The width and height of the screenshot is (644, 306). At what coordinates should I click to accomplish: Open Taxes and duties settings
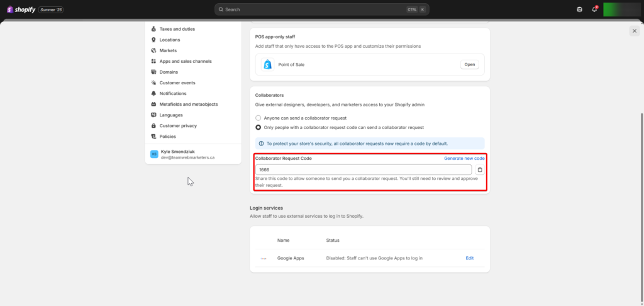[x=176, y=29]
